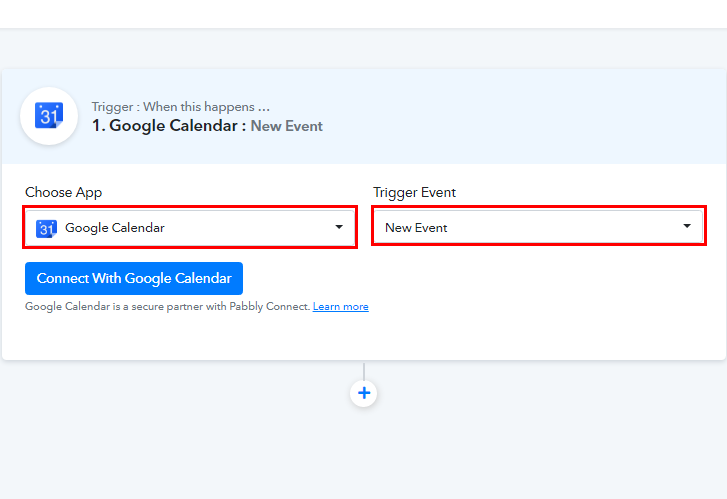
Task: Click the 'New Event' value in Trigger Event field
Action: click(x=416, y=228)
